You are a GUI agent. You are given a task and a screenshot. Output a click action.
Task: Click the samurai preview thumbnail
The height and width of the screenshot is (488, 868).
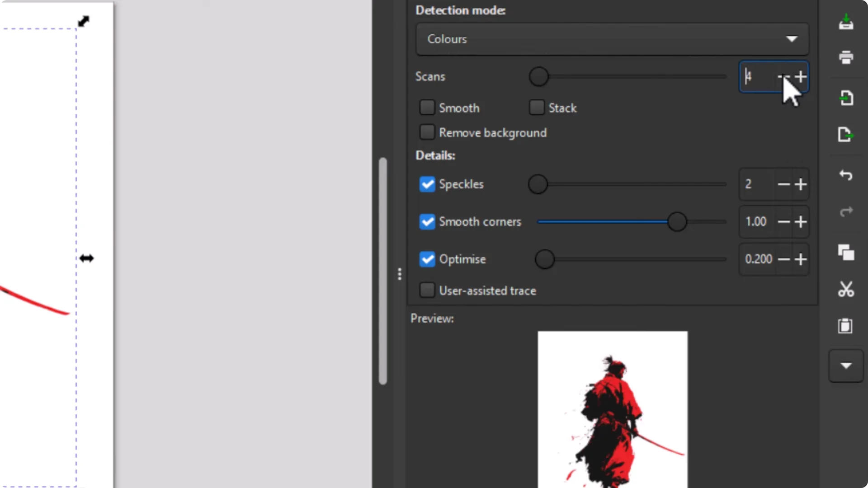[612, 409]
